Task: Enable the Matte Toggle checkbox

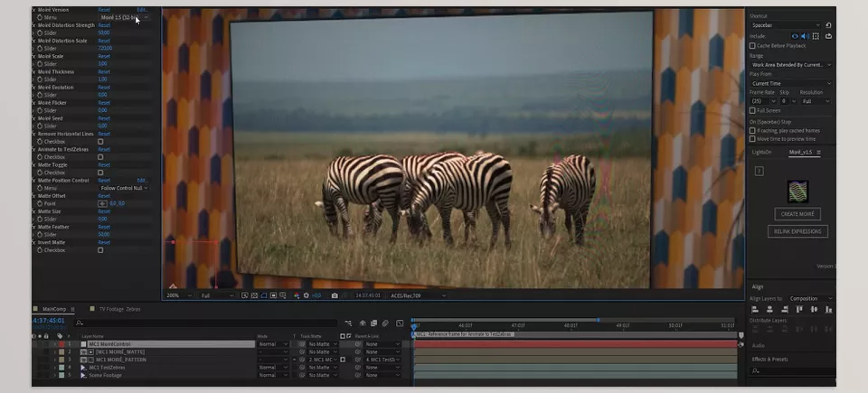Action: [x=100, y=173]
